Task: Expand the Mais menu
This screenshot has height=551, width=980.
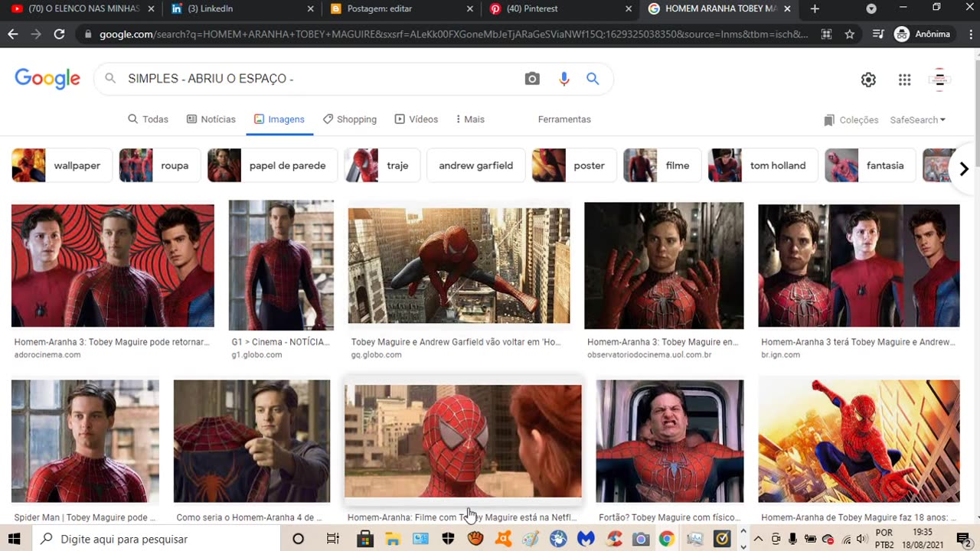Action: (470, 119)
